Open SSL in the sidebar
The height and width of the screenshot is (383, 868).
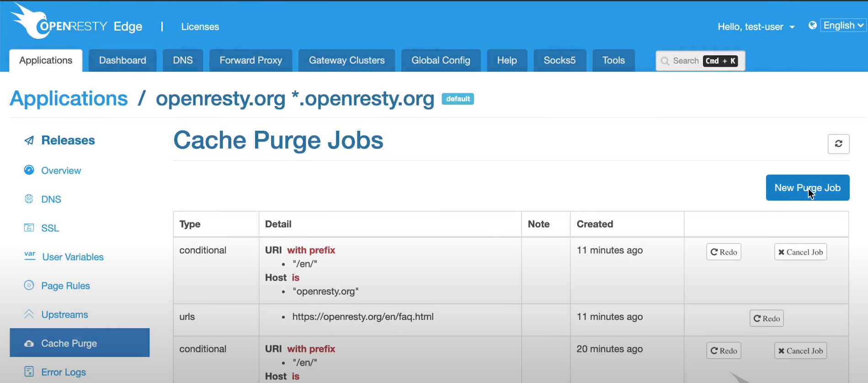(50, 228)
